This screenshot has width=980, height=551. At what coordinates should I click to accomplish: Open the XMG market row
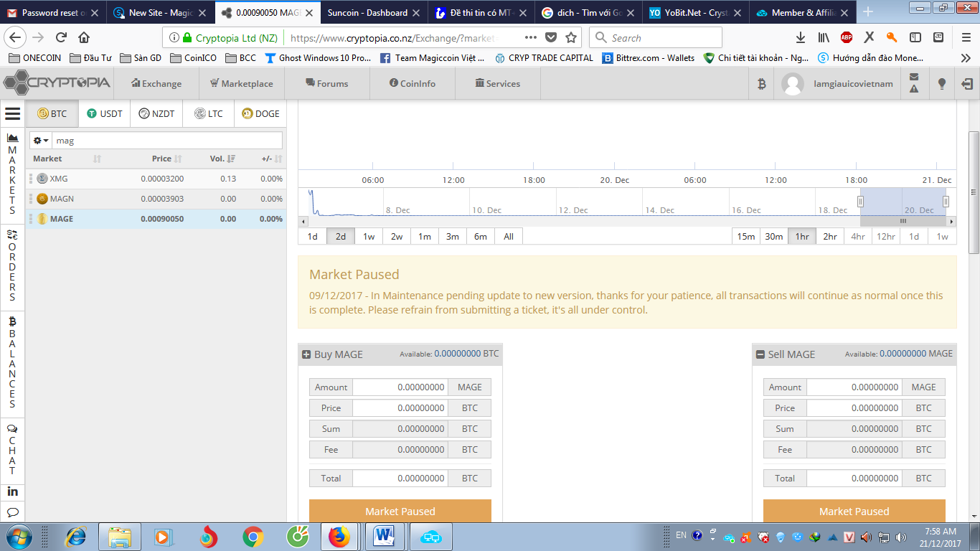coord(157,179)
